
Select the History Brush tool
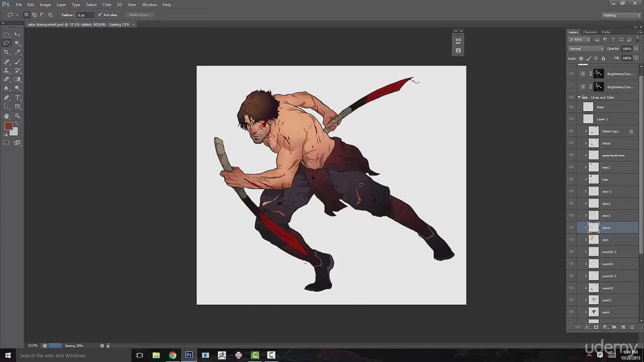18,70
